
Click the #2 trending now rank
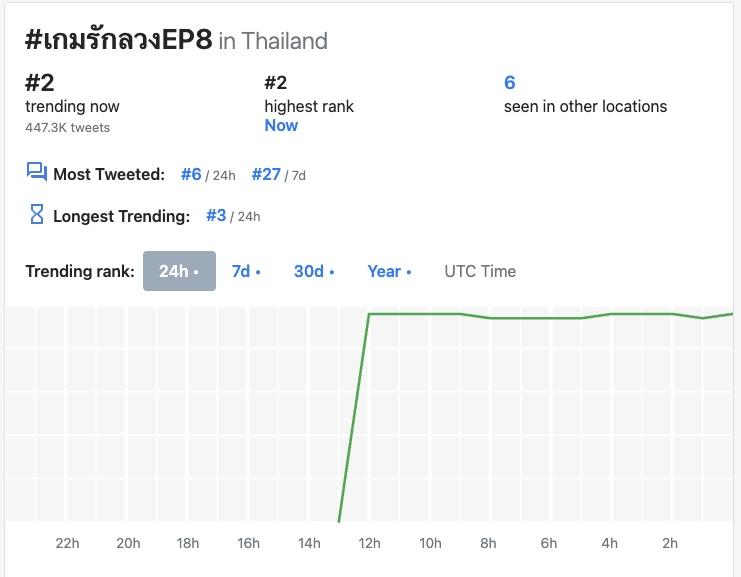pyautogui.click(x=39, y=83)
